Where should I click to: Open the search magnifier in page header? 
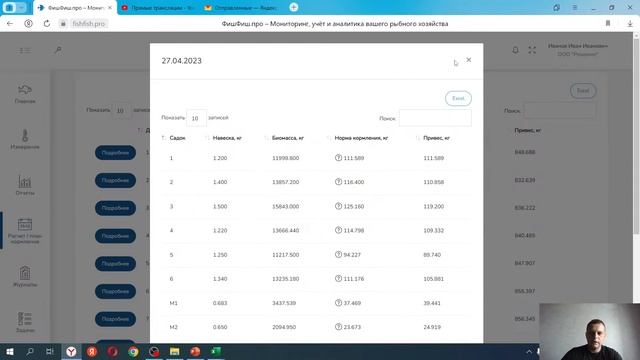click(58, 50)
